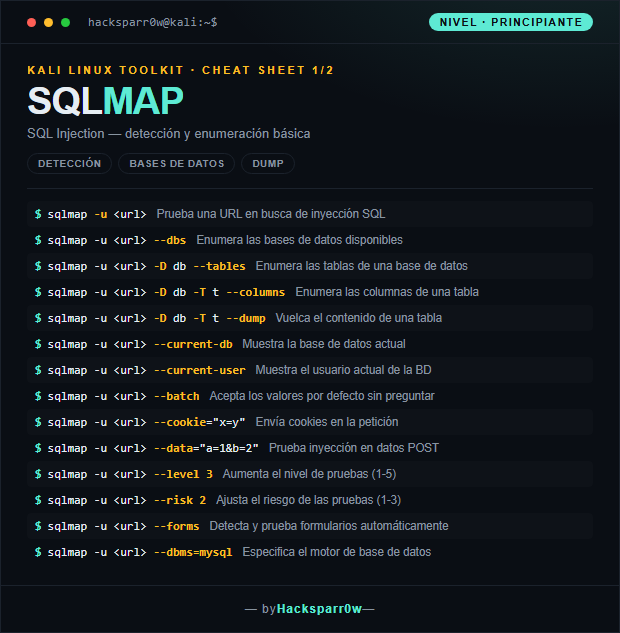The width and height of the screenshot is (620, 633).
Task: Click the --batch command row
Action: (310, 396)
